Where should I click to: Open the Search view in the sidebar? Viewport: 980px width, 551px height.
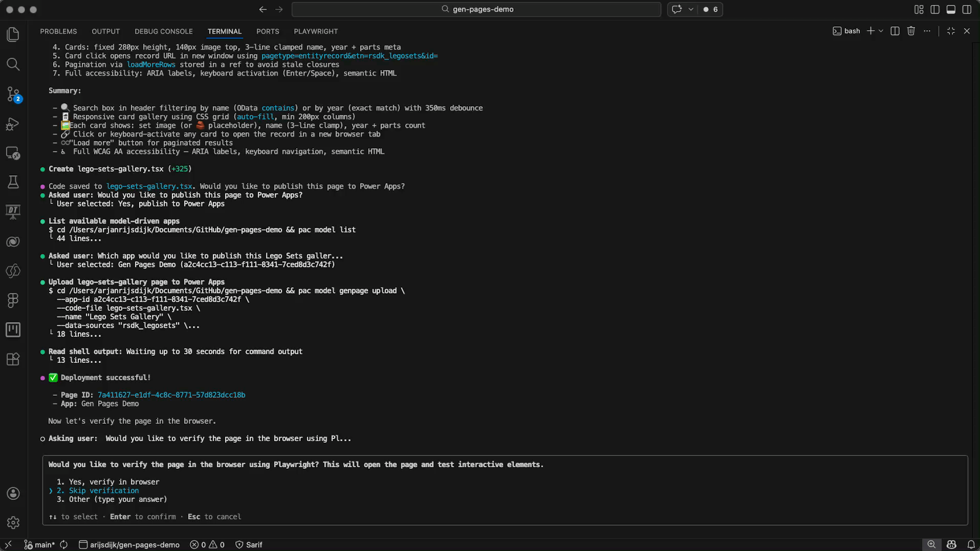pyautogui.click(x=13, y=64)
